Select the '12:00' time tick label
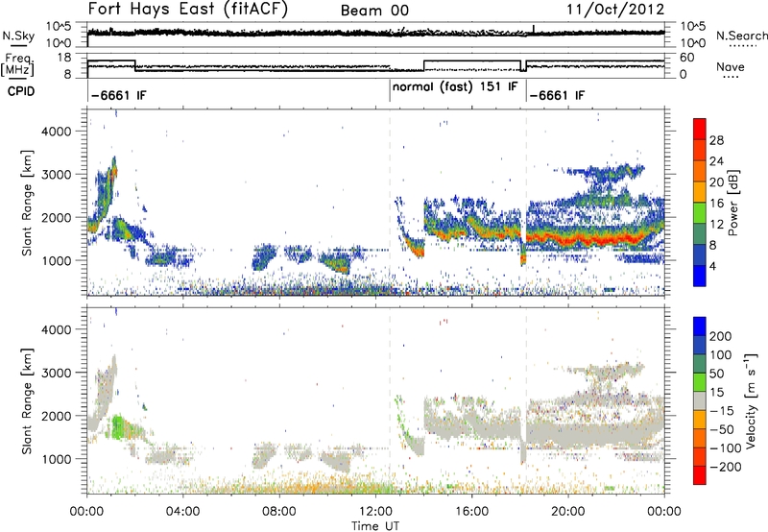 pos(375,512)
